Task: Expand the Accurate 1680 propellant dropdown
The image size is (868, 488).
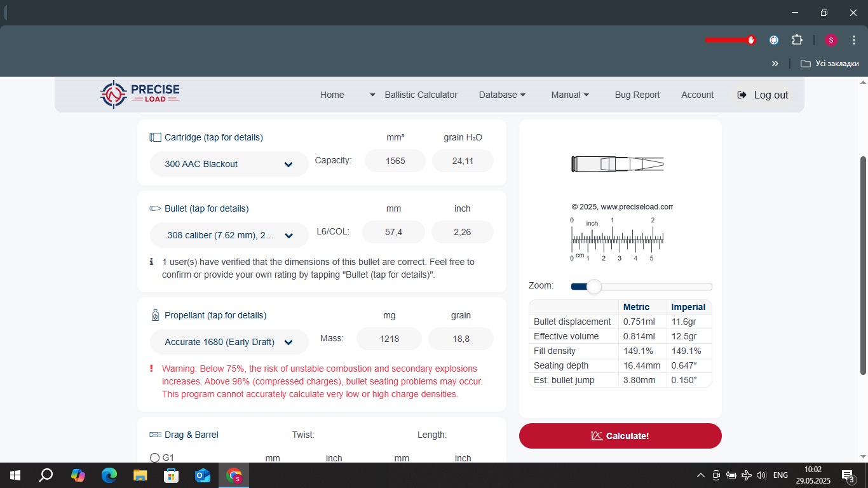Action: pos(229,342)
